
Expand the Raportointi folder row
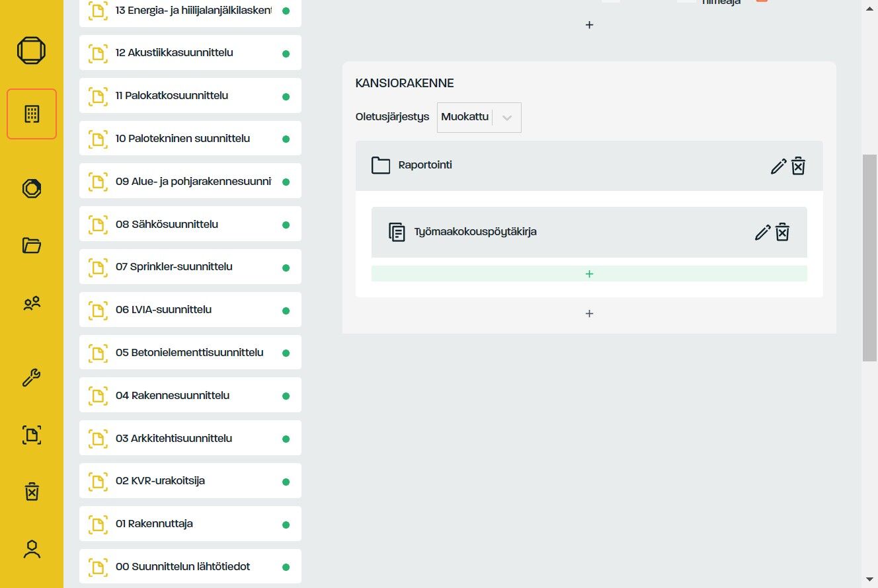tap(589, 166)
